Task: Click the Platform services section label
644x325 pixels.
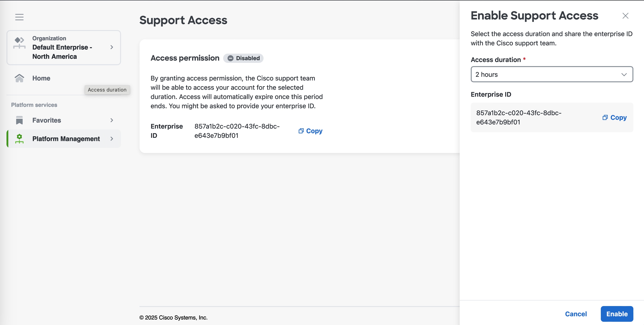Action: point(34,105)
